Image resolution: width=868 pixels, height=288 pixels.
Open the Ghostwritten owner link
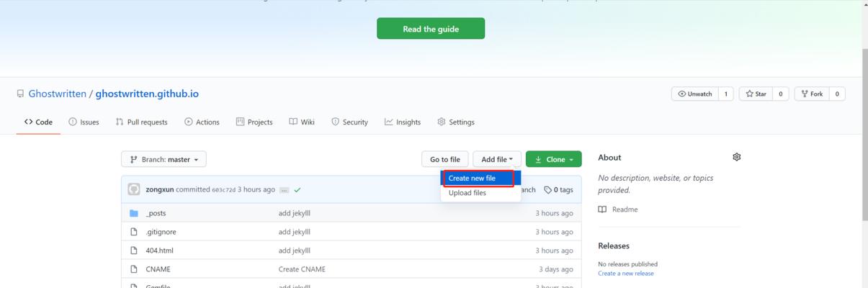point(57,94)
